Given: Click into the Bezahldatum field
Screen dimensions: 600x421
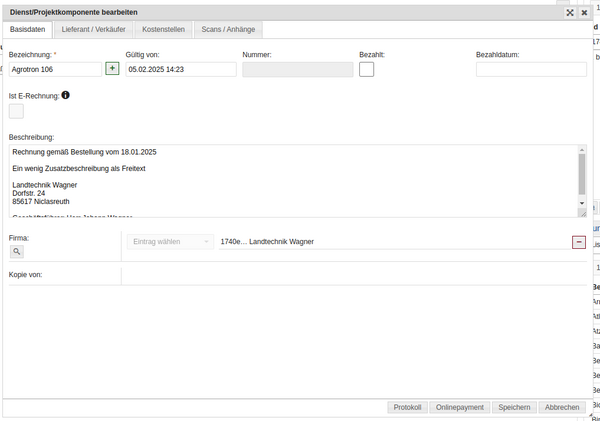Looking at the screenshot, I should [531, 69].
